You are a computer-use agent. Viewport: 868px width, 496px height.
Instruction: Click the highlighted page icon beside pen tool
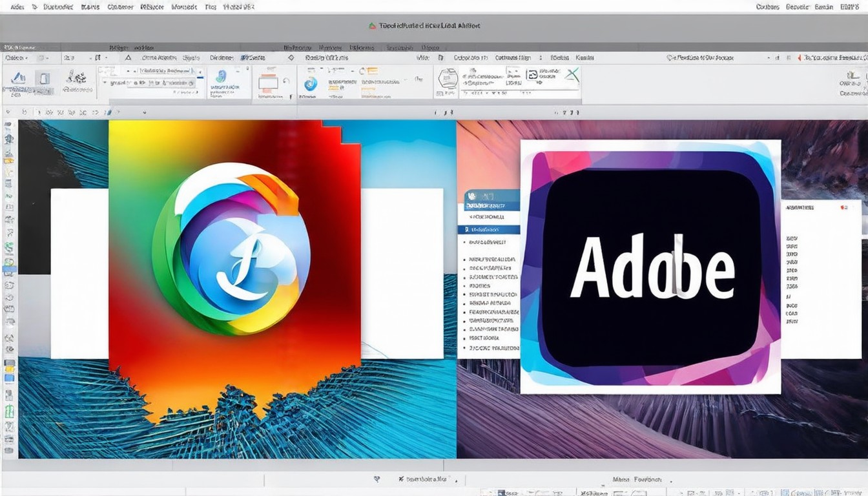(x=43, y=79)
